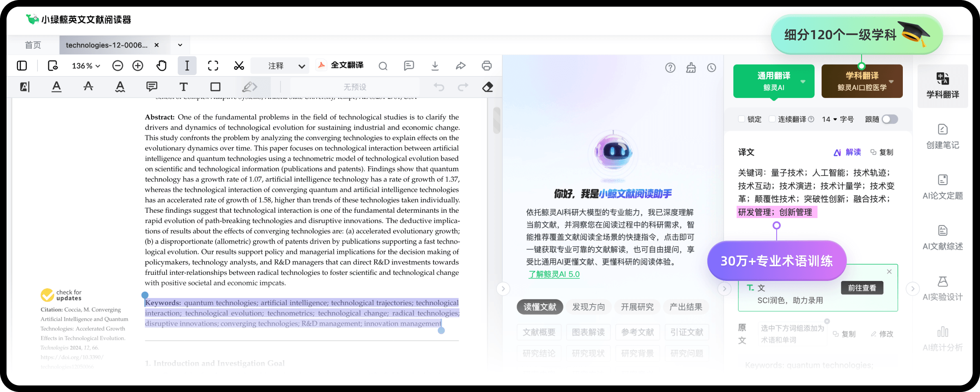980x392 pixels.
Task: Click the download icon in toolbar
Action: (x=435, y=66)
